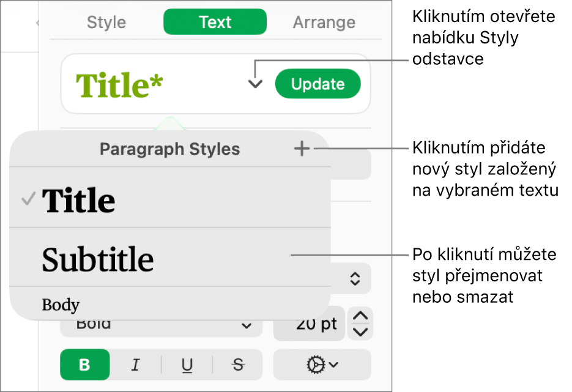Select the Title style in the list
This screenshot has width=572, height=392.
[78, 199]
